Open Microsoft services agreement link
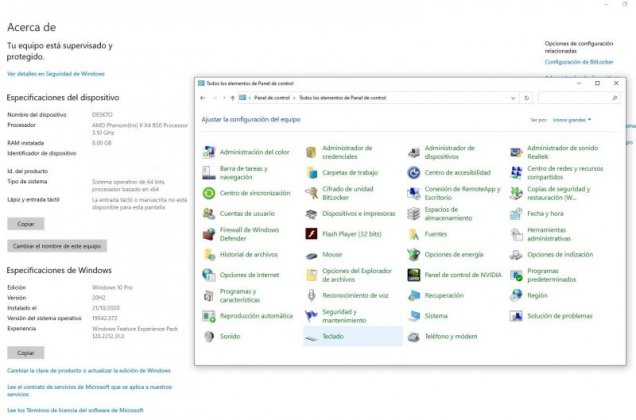The height and width of the screenshot is (420, 636). pos(89,390)
